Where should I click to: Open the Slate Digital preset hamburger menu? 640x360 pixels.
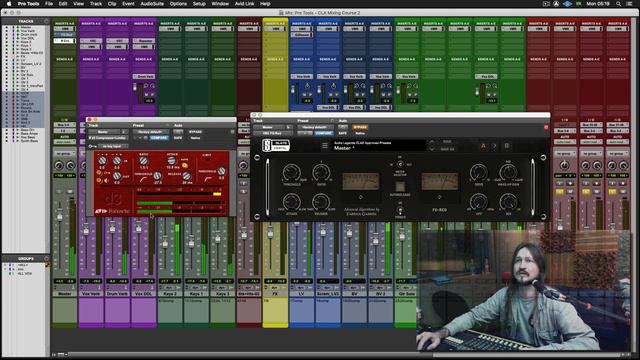(x=324, y=145)
